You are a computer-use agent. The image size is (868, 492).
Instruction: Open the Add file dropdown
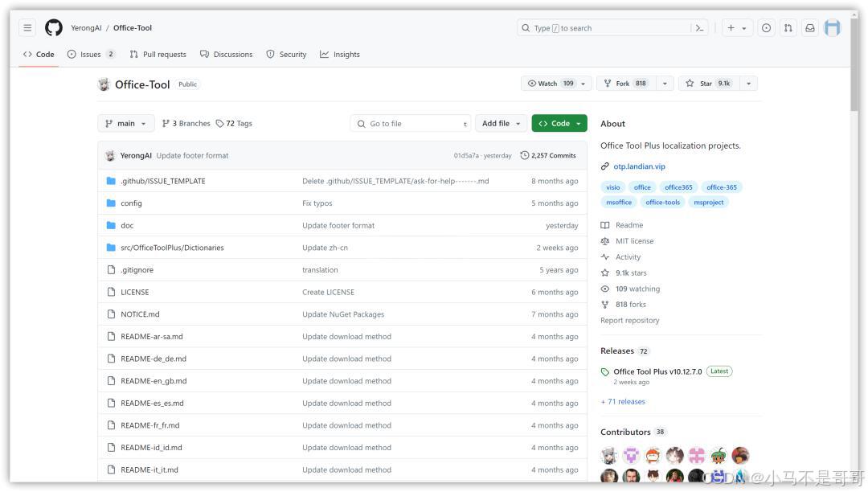(501, 124)
